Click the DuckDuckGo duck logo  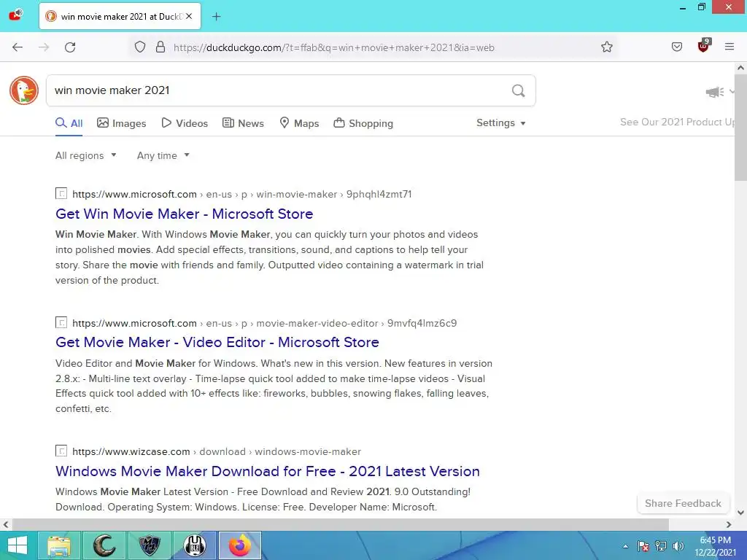coord(24,90)
